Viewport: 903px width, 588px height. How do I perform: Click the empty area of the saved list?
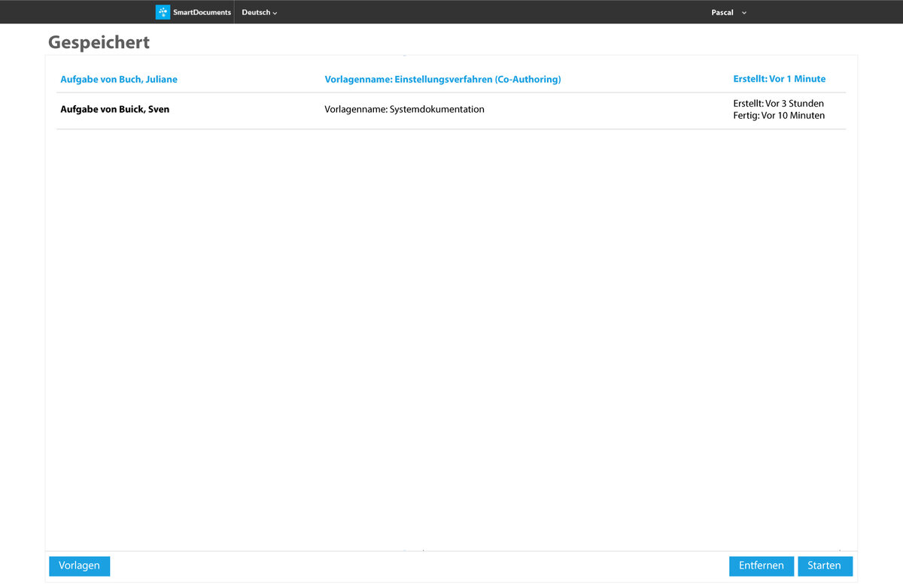pyautogui.click(x=451, y=338)
